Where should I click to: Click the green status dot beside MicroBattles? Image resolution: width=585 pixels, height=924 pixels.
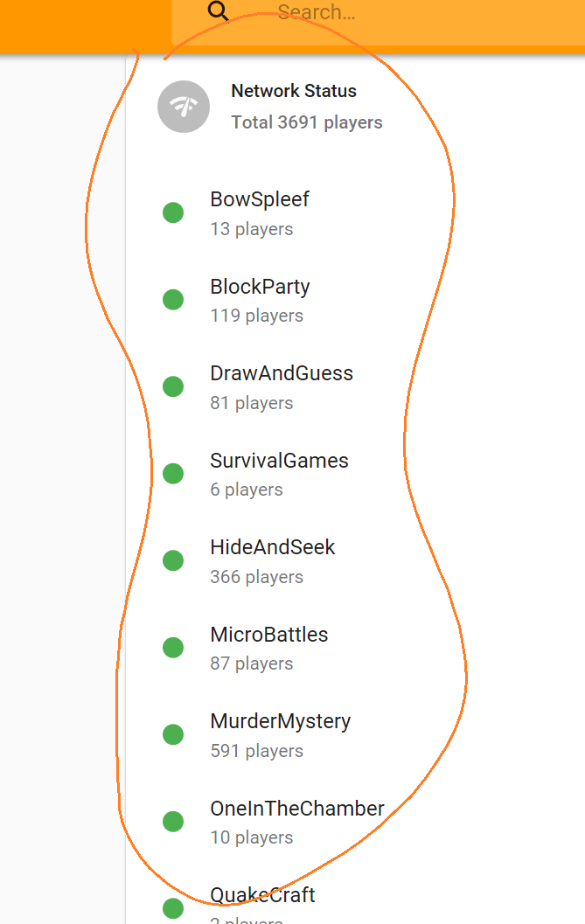click(173, 648)
